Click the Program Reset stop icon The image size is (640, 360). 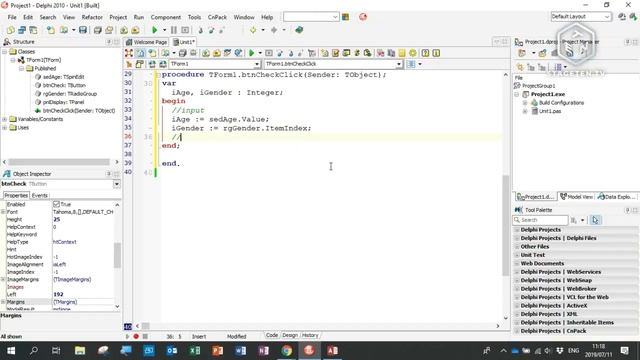185,30
